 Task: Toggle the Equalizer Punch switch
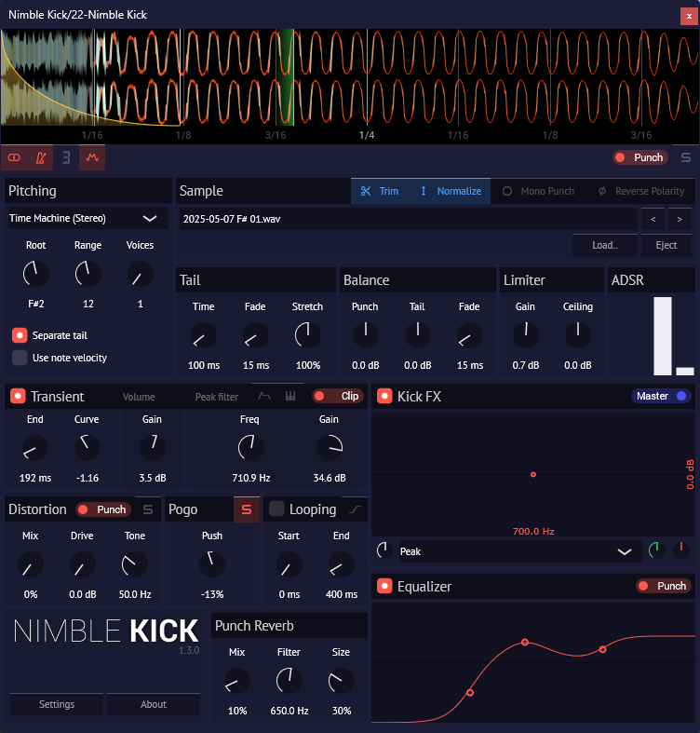664,586
